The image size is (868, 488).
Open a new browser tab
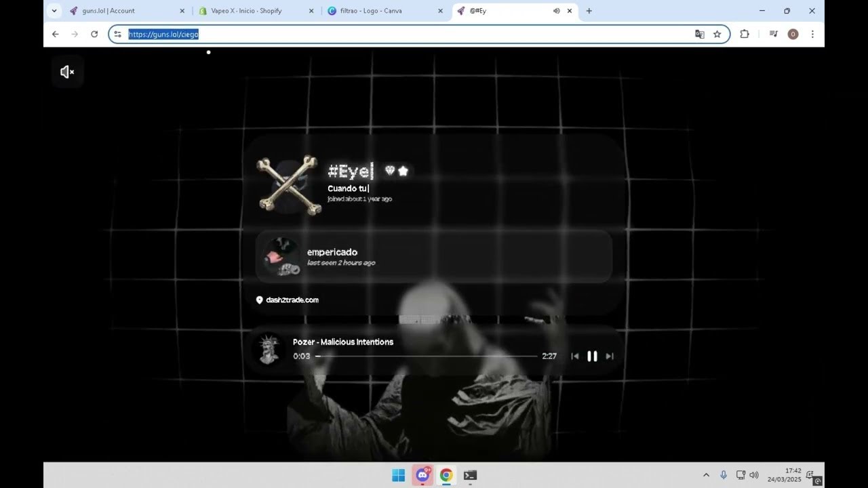(x=589, y=11)
